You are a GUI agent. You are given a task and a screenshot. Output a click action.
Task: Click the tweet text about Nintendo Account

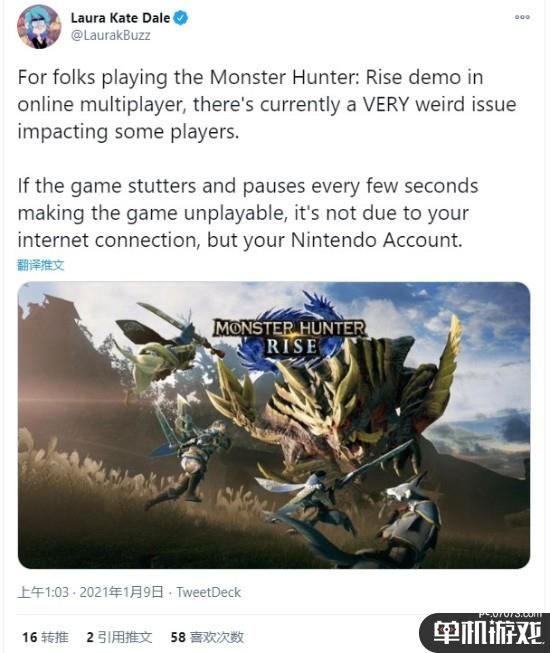[x=248, y=213]
